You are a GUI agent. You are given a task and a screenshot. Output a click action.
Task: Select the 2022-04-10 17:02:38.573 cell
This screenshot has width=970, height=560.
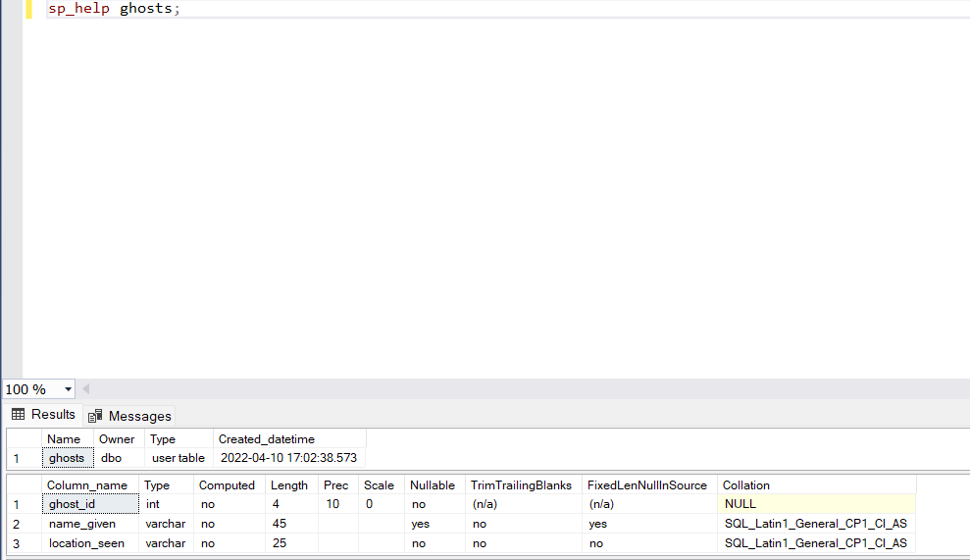[289, 458]
